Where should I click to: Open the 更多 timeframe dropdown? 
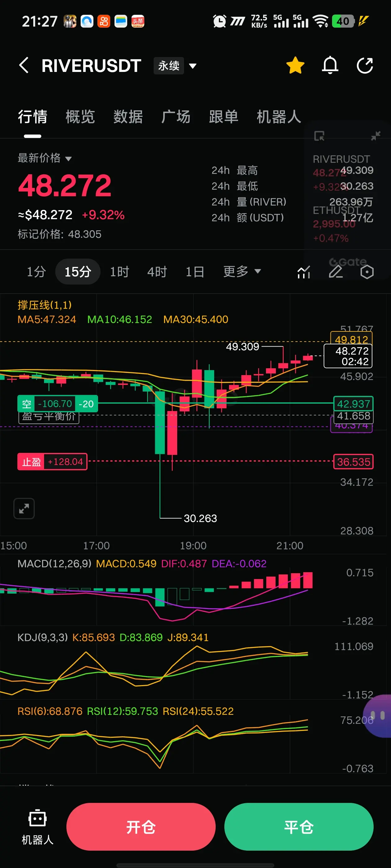(242, 271)
